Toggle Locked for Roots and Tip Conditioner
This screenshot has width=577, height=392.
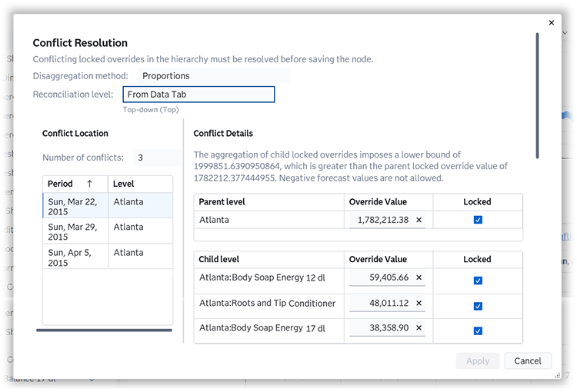478,306
